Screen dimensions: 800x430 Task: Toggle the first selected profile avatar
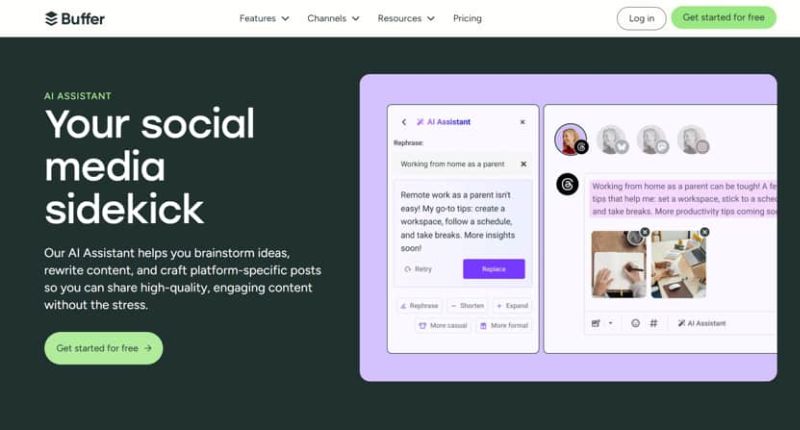(x=570, y=139)
